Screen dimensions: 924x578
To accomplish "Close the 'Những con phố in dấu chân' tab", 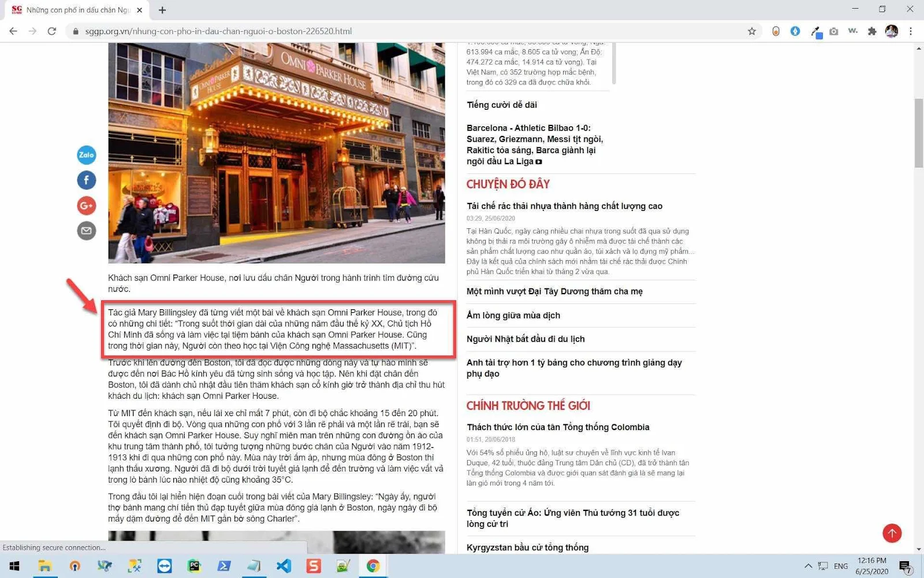I will [139, 10].
